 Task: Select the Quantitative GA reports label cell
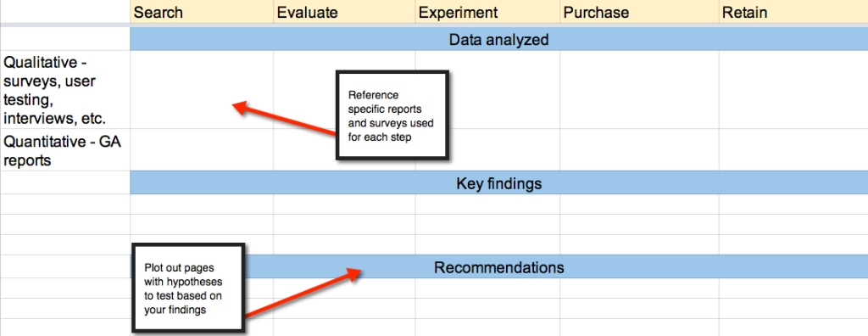tap(64, 150)
